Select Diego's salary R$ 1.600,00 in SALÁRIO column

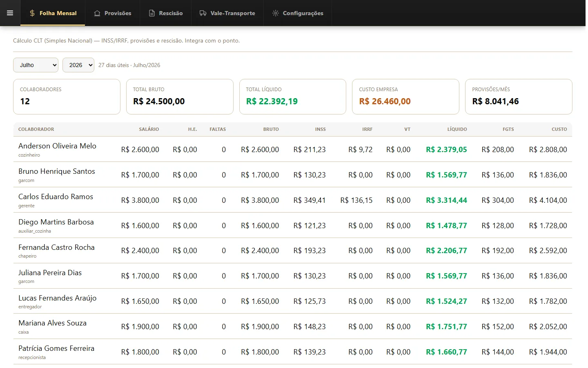tap(140, 226)
